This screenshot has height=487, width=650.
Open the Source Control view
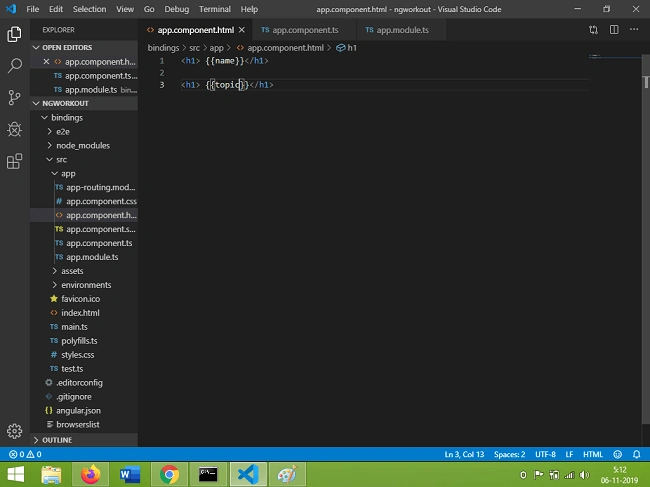pyautogui.click(x=15, y=98)
